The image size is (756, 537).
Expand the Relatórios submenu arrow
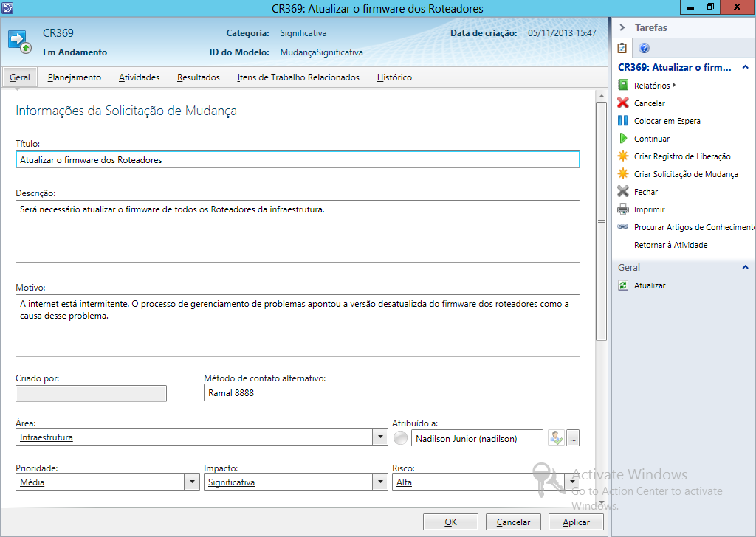pyautogui.click(x=673, y=86)
